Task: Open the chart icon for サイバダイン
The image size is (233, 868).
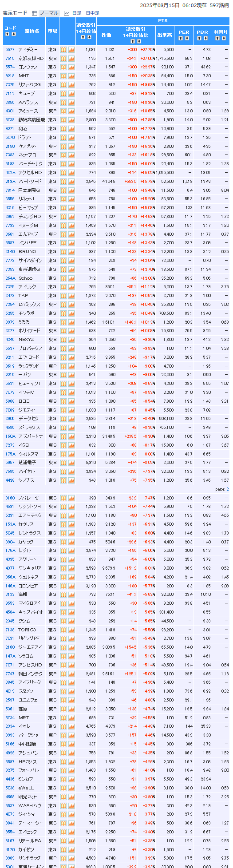Action: 71,261
